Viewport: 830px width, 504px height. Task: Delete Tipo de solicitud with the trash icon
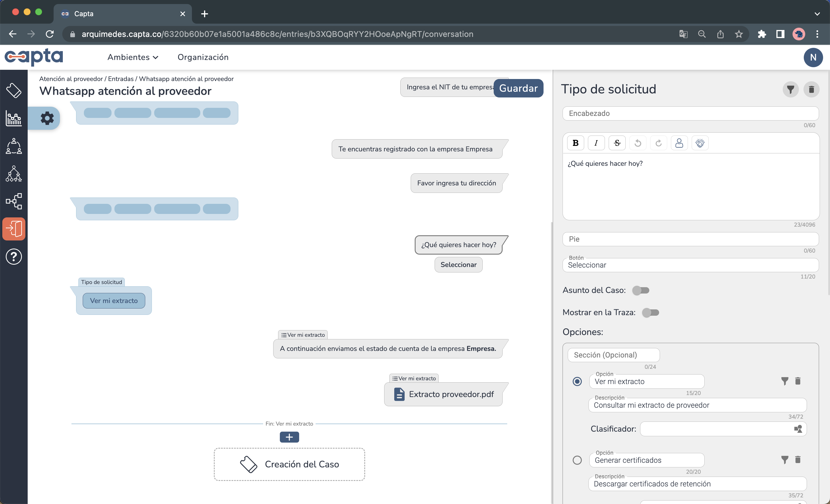[x=812, y=89]
